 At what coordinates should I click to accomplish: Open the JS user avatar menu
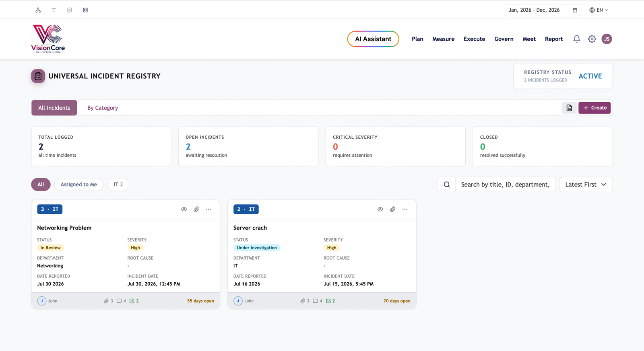tap(607, 39)
